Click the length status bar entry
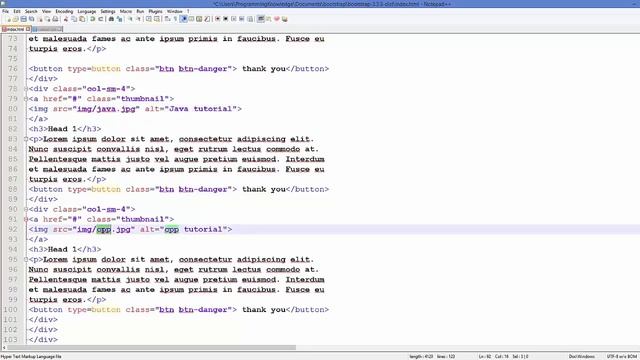 pyautogui.click(x=421, y=356)
